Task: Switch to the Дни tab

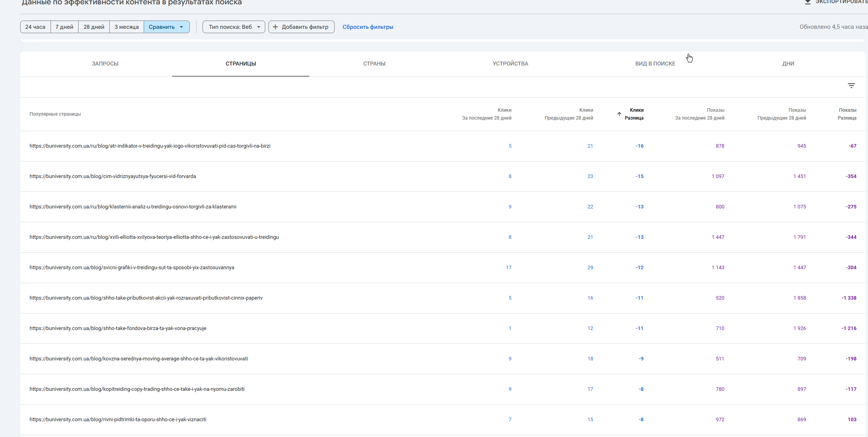Action: point(788,64)
